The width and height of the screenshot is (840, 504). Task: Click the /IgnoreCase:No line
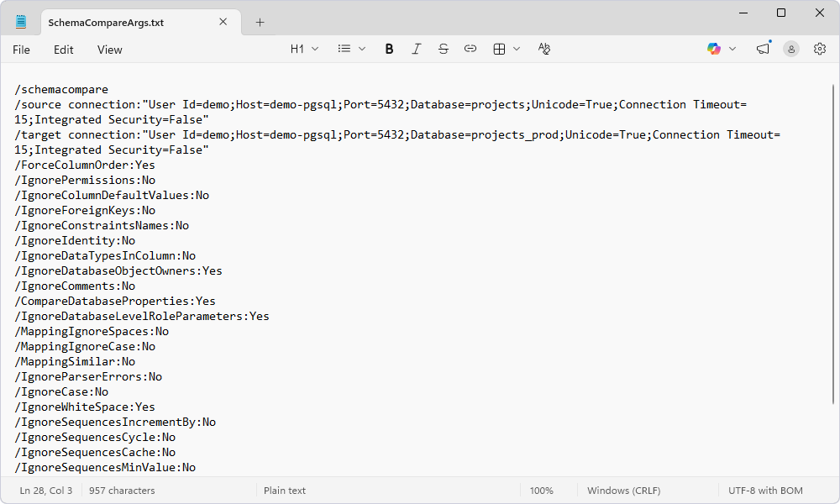click(x=61, y=392)
